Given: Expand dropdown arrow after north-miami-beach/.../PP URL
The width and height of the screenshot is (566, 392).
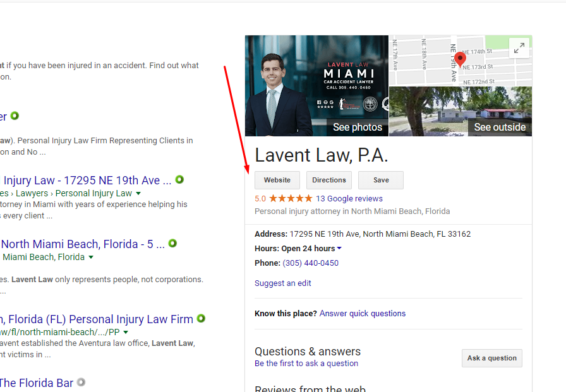Looking at the screenshot, I should 126,332.
